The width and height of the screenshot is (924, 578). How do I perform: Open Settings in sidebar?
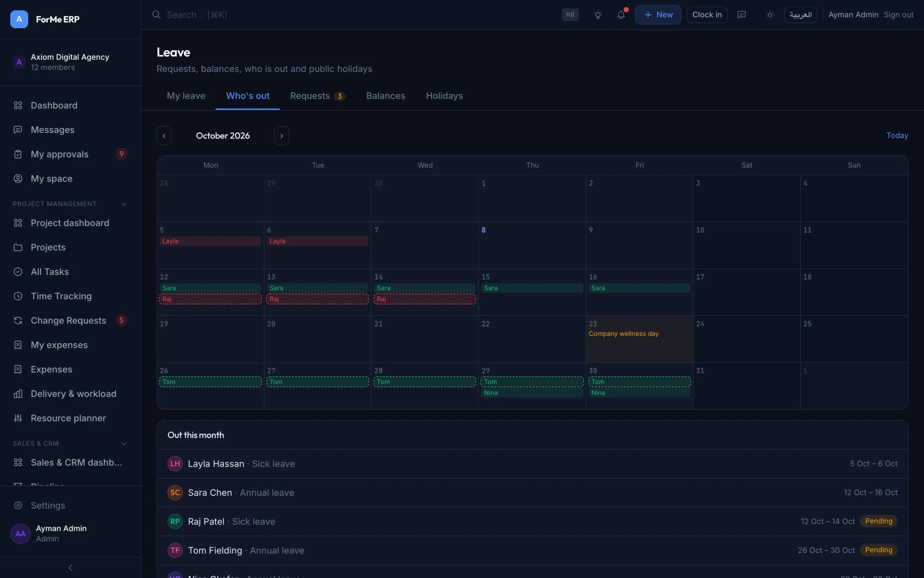(x=70, y=505)
